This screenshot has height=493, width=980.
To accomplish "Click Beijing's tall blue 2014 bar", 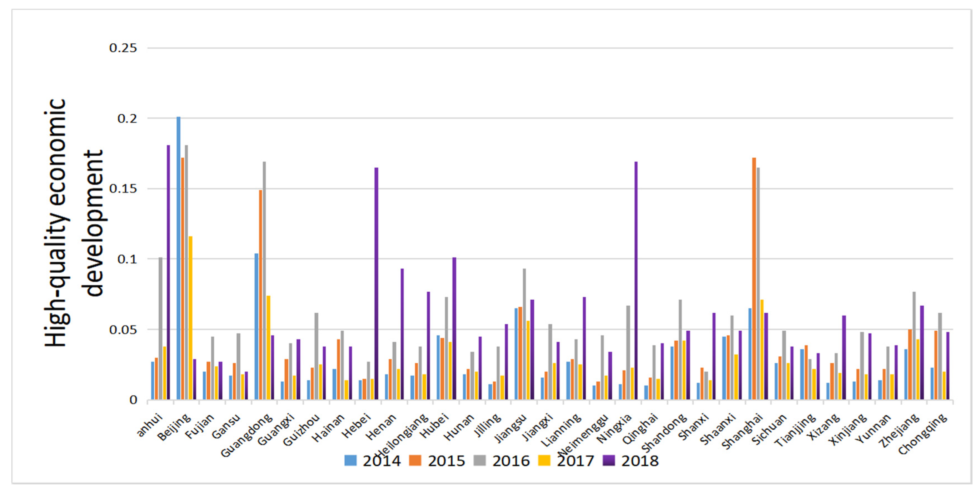I will (x=178, y=259).
